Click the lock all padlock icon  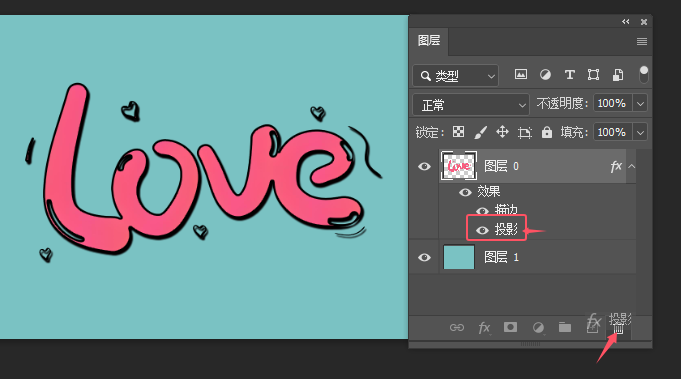547,132
